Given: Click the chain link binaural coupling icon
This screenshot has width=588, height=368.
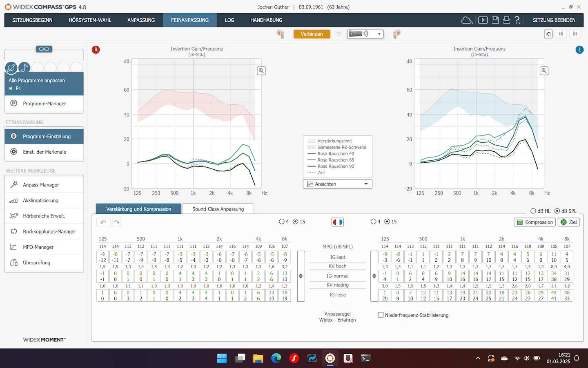Looking at the screenshot, I should 44,49.
